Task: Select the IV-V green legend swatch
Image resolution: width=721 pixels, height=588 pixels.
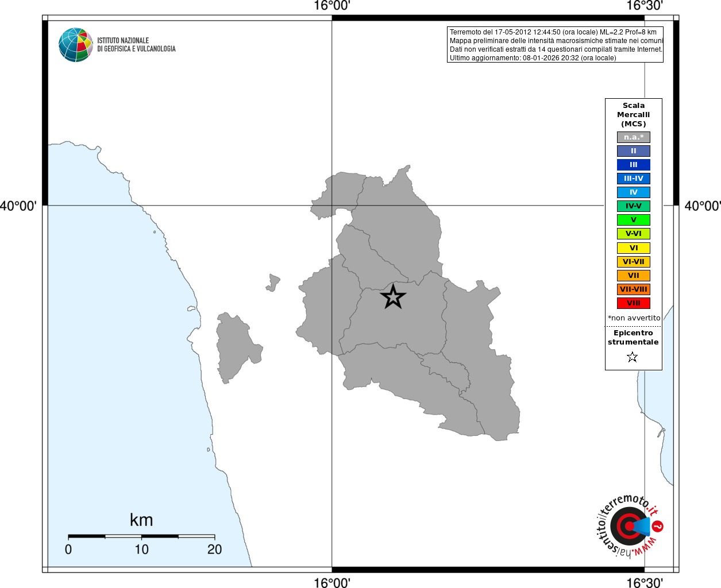Action: click(x=633, y=206)
